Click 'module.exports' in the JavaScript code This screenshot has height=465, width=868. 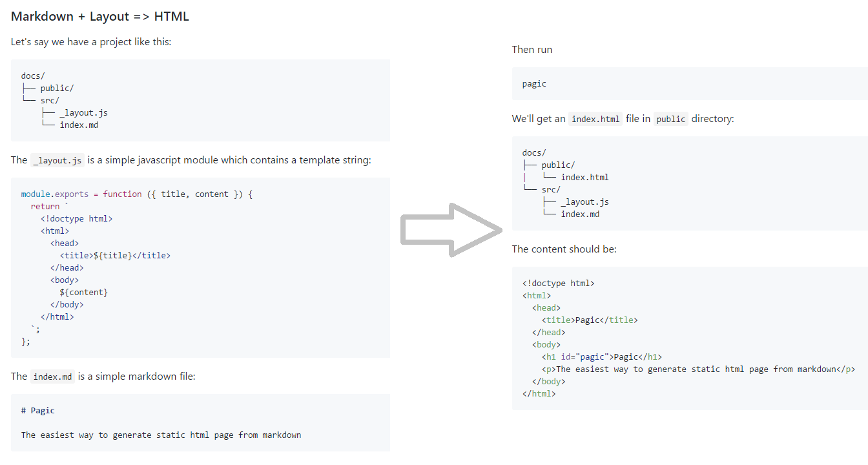tap(49, 194)
